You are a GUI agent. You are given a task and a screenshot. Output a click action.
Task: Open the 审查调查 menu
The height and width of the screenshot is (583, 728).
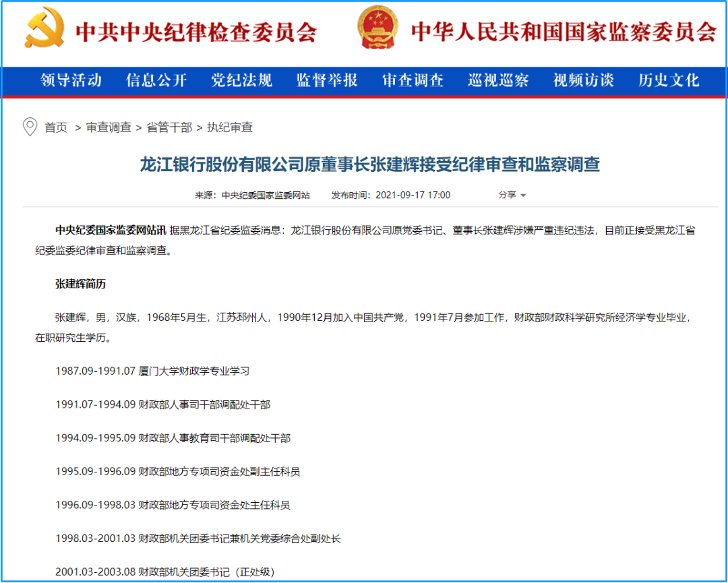pos(413,80)
